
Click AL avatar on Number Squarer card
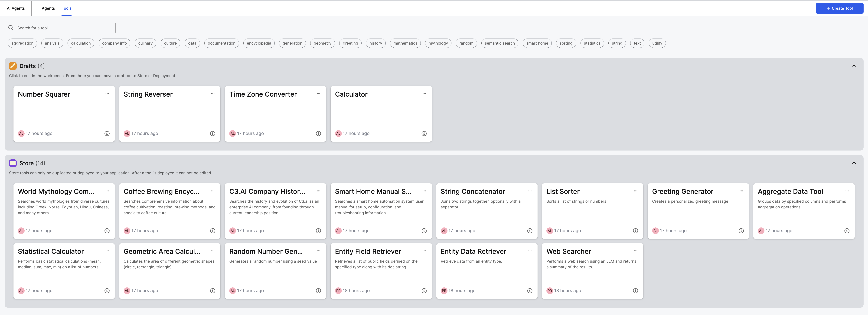(x=21, y=133)
